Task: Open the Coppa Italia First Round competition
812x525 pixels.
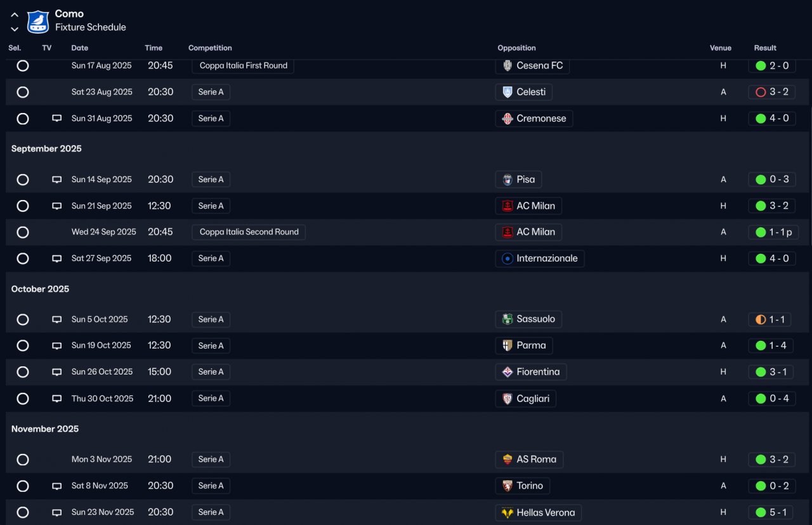Action: 243,65
